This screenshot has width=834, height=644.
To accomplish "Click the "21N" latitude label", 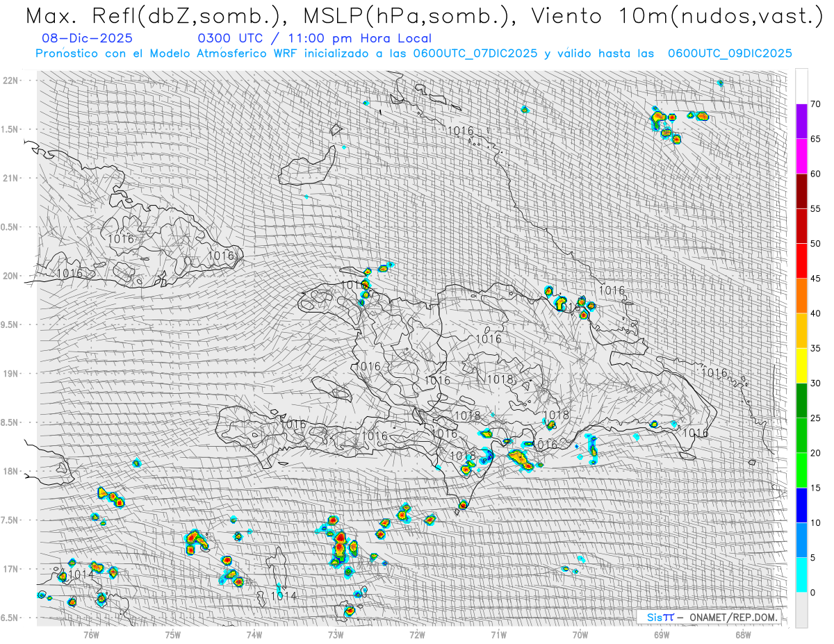I will (x=11, y=178).
